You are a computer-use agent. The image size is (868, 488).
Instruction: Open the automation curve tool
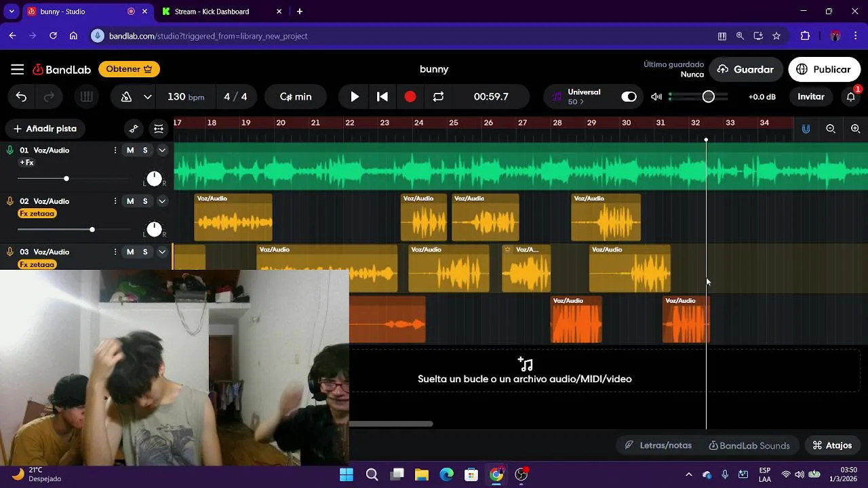[134, 129]
